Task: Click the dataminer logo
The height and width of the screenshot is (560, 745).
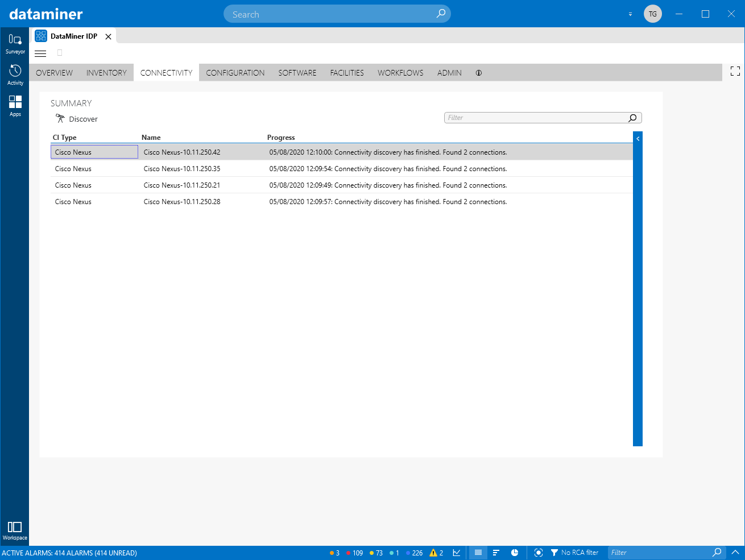Action: (x=46, y=14)
